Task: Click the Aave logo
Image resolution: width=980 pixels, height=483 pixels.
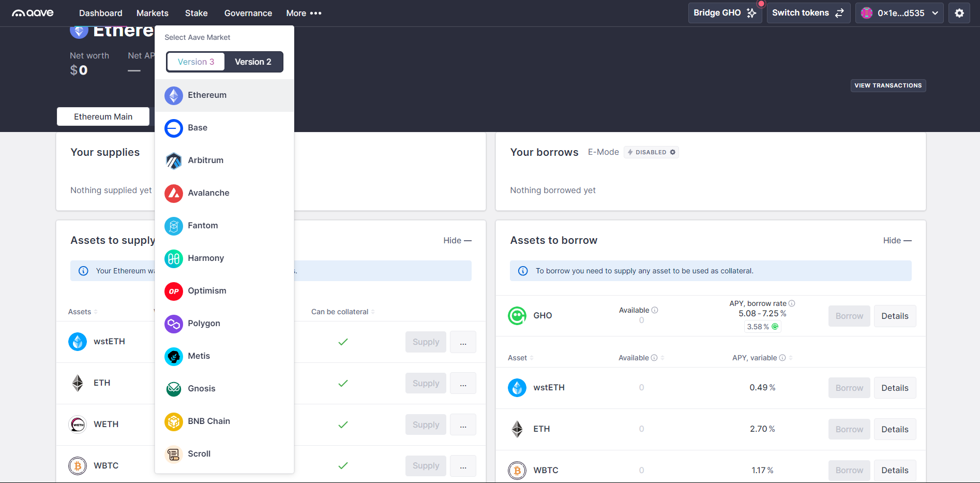Action: tap(32, 13)
